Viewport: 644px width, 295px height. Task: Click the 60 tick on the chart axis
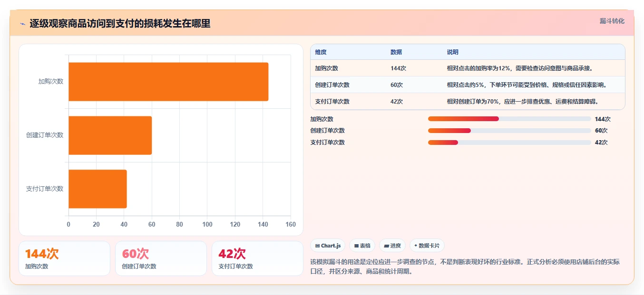coord(152,224)
